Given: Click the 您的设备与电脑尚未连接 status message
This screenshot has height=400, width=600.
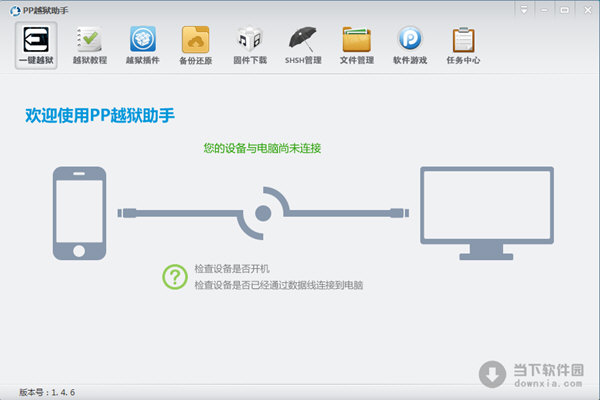Looking at the screenshot, I should click(262, 148).
